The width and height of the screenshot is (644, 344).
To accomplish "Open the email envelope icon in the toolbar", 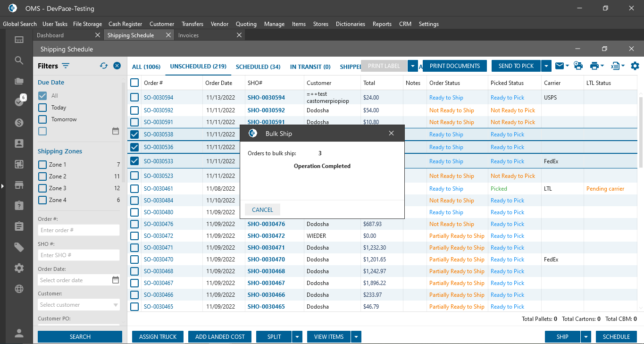I will coord(559,66).
